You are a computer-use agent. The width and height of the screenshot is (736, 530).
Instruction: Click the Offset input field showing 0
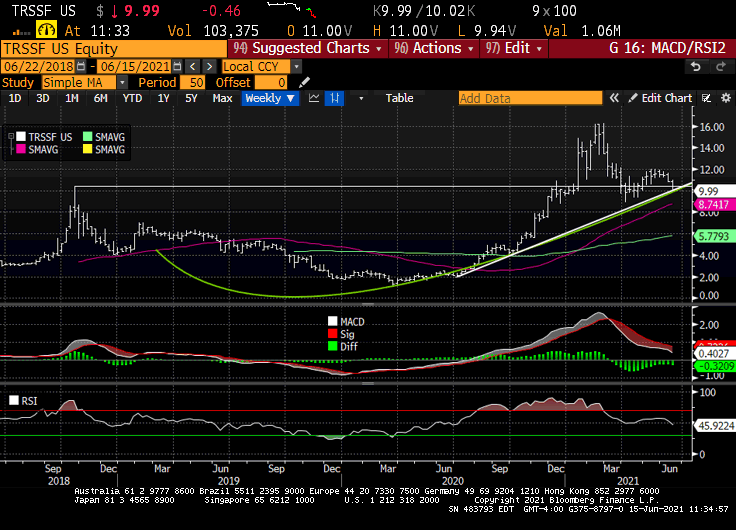click(x=271, y=83)
